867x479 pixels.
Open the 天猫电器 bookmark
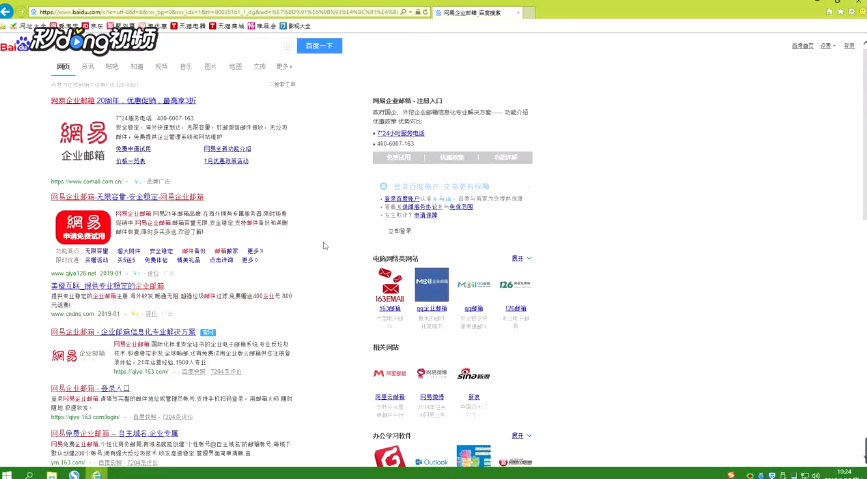pos(188,25)
